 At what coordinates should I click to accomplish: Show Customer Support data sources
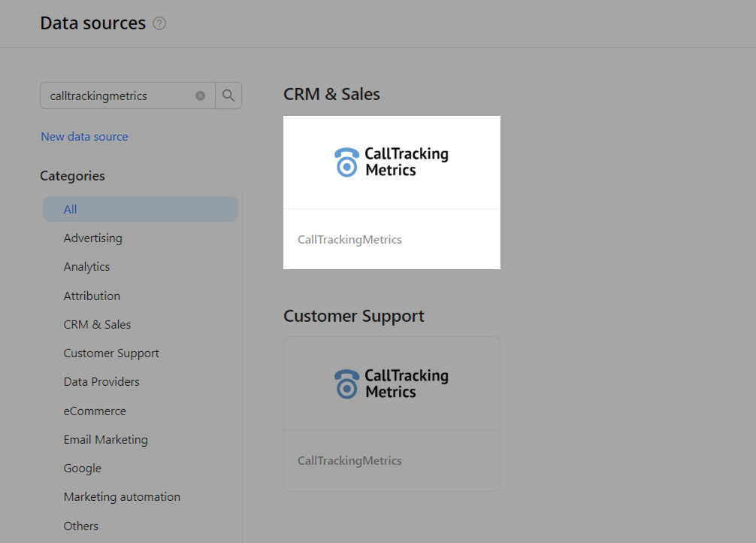(x=111, y=353)
